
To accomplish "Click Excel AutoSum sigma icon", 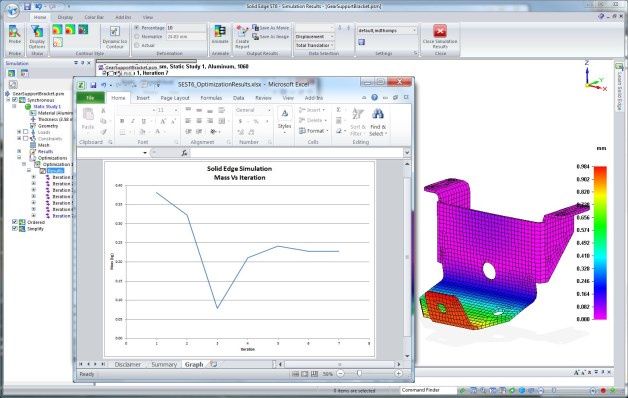I will [339, 110].
